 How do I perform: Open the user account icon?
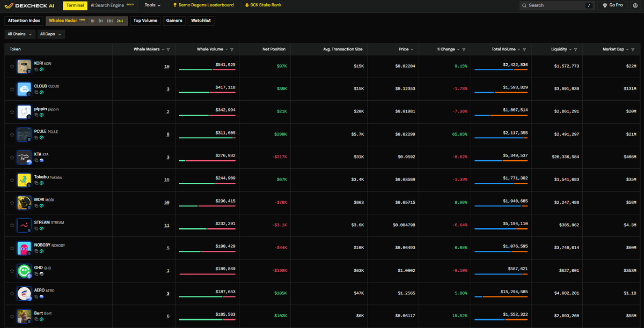[635, 5]
